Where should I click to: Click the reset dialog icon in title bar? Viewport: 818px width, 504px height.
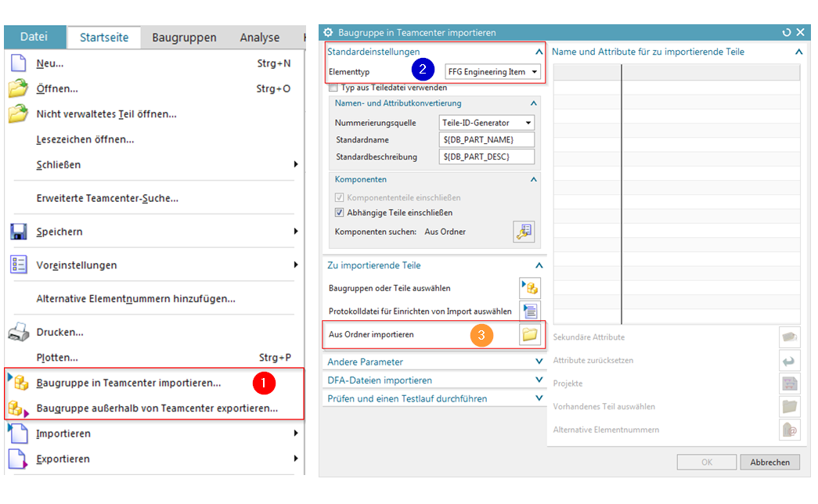(786, 33)
